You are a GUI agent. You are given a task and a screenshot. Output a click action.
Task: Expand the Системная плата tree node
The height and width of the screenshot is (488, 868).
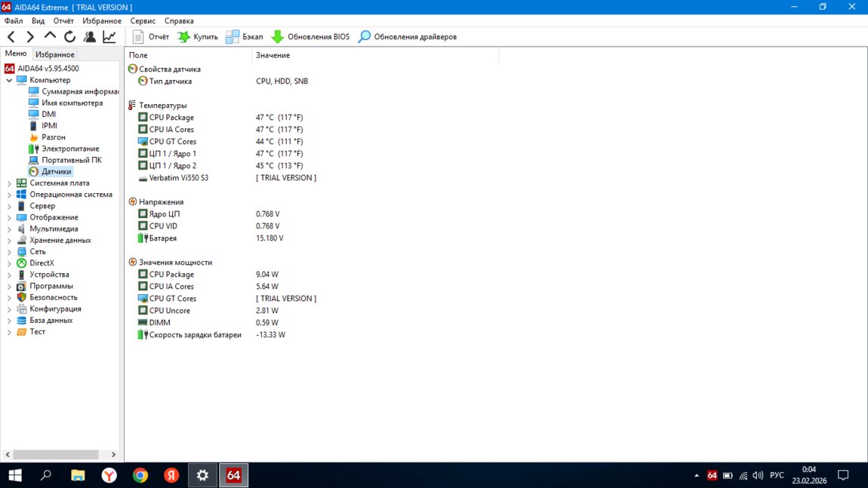click(9, 183)
